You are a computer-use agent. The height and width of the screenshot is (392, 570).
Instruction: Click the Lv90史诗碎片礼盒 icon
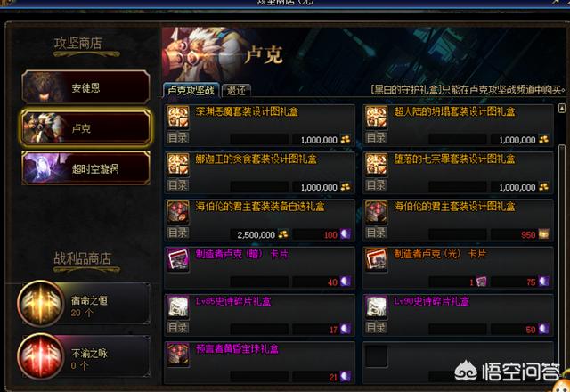tap(376, 306)
